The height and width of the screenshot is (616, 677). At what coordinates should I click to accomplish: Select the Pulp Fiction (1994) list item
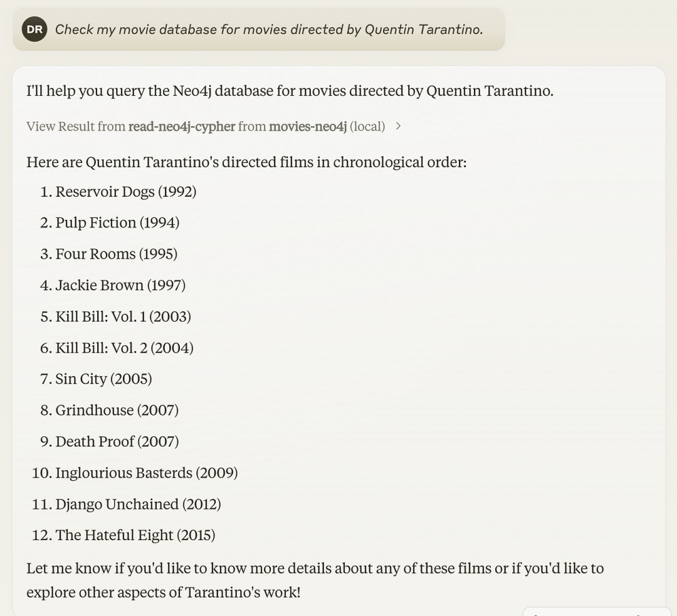point(117,223)
